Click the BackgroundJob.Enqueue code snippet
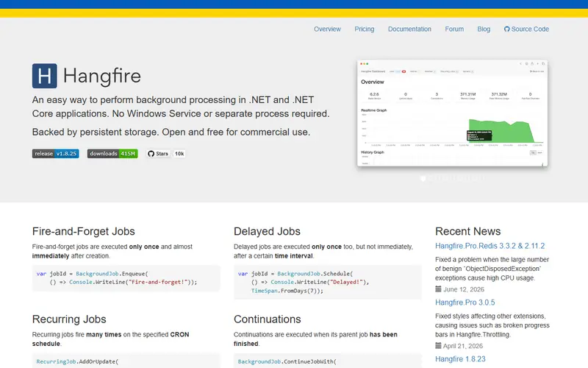This screenshot has width=588, height=368. [x=126, y=278]
